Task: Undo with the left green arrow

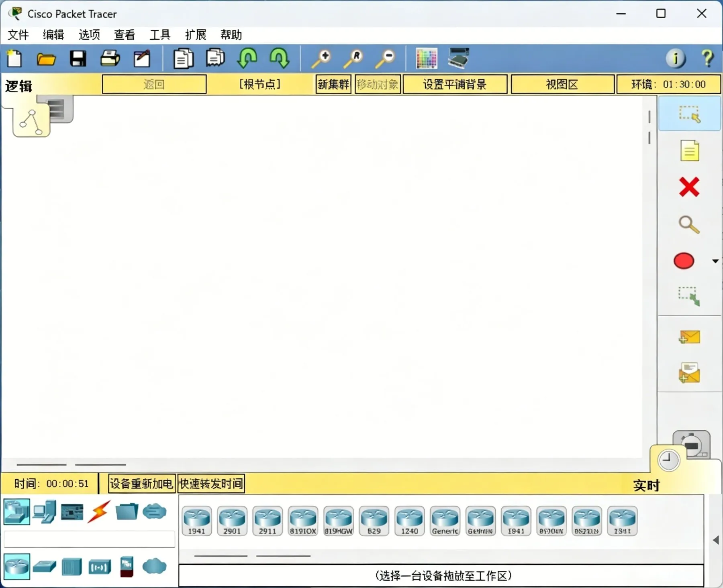Action: pos(247,59)
